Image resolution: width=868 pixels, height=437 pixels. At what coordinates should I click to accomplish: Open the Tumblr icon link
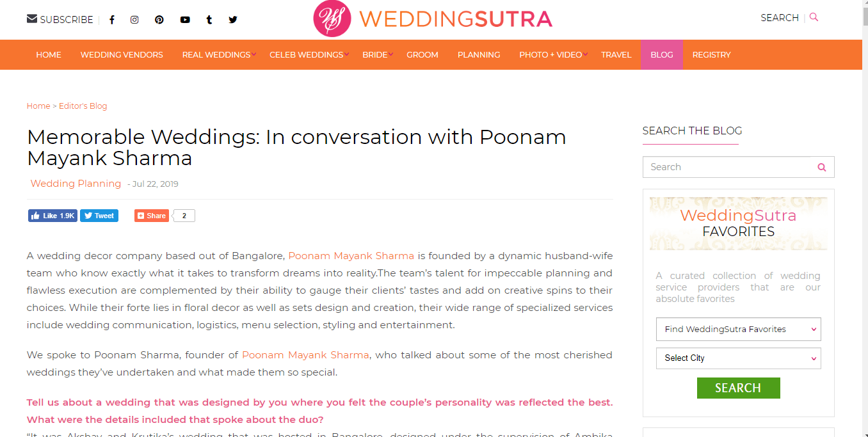[x=209, y=20]
